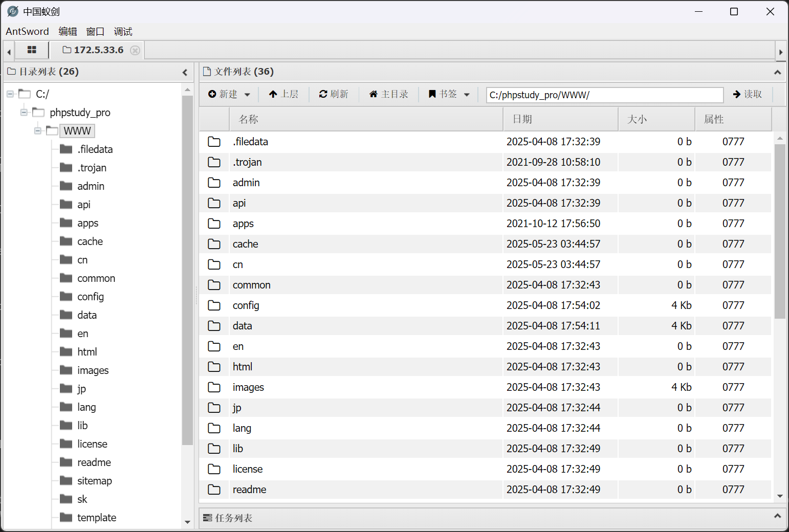Collapse the directory list panel with left chevron

[185, 73]
